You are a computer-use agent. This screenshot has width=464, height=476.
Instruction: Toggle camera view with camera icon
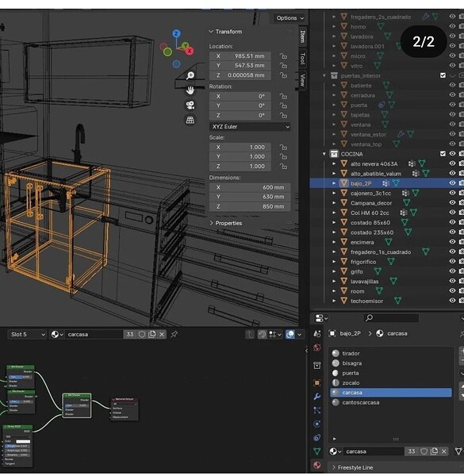point(190,106)
